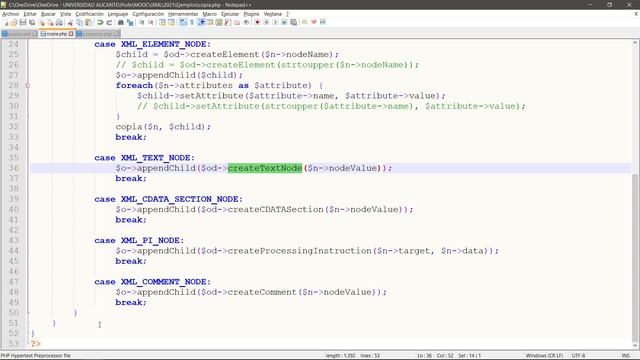Open the Archivo menu
Viewport: 640px width, 360px height.
coord(10,14)
